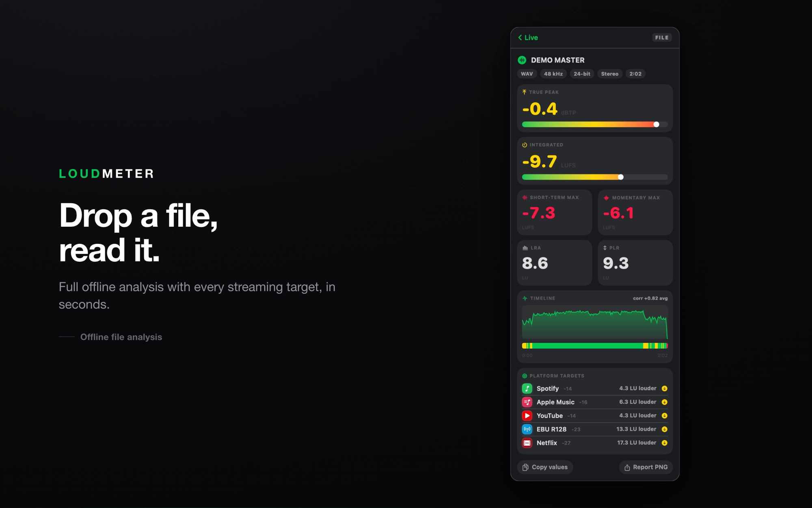Viewport: 812px width, 508px height.
Task: Copy values to the clipboard
Action: (x=545, y=467)
